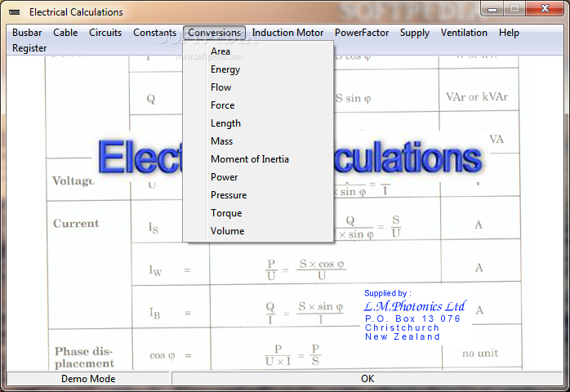
Task: Pick Mass conversion
Action: [258, 141]
